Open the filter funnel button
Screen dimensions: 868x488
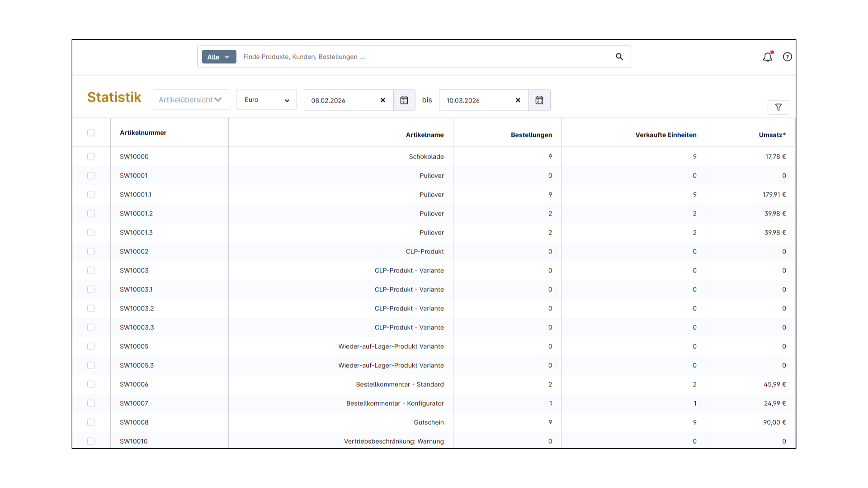[x=778, y=108]
